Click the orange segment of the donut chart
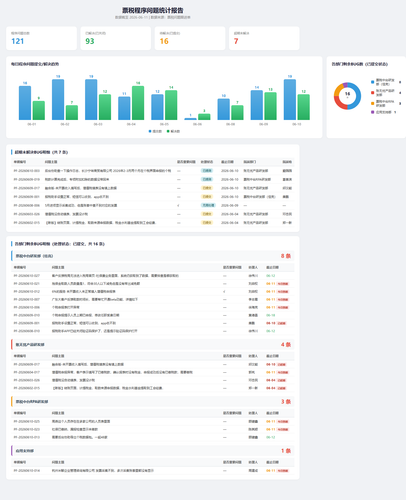 (x=338, y=90)
